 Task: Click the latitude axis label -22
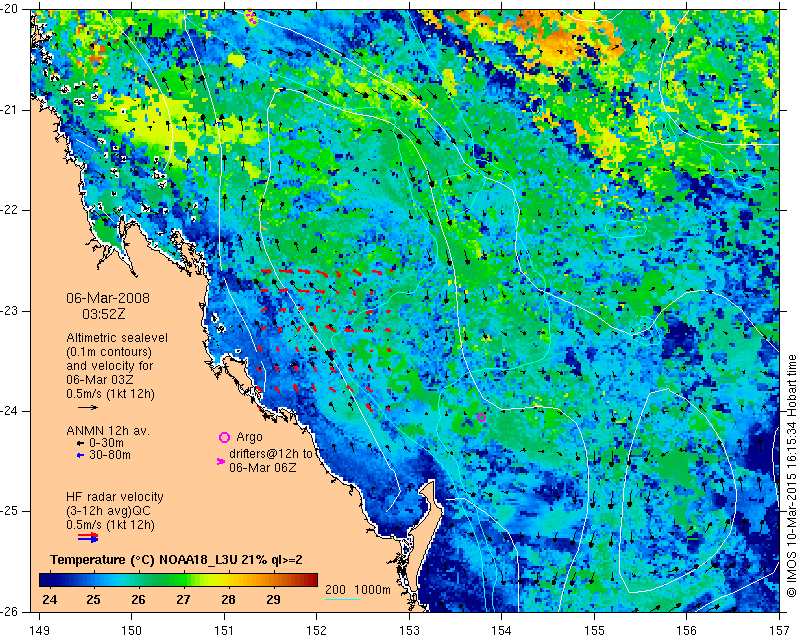[10, 210]
